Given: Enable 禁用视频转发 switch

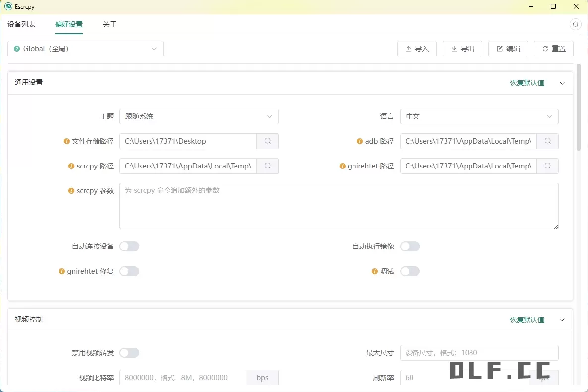Looking at the screenshot, I should (x=129, y=352).
